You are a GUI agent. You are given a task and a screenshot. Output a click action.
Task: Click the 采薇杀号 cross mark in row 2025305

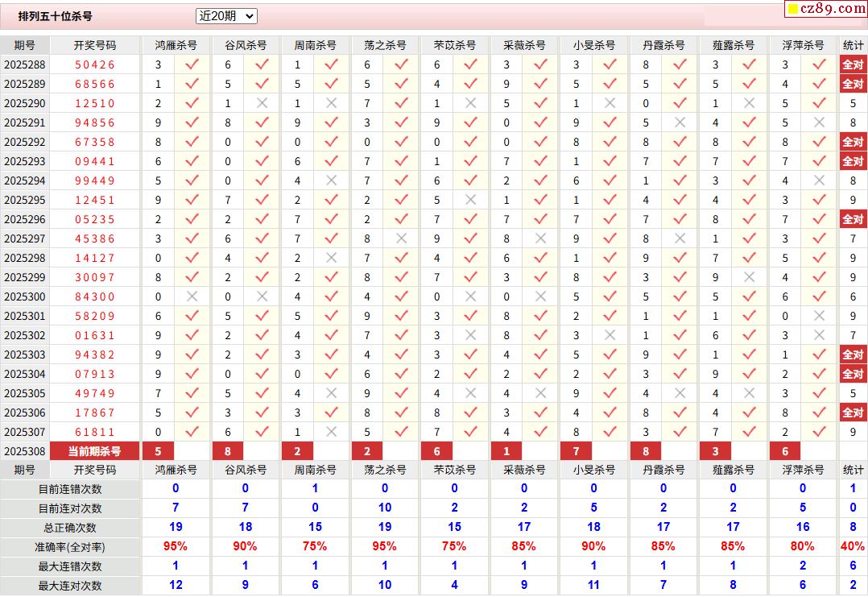(x=540, y=393)
